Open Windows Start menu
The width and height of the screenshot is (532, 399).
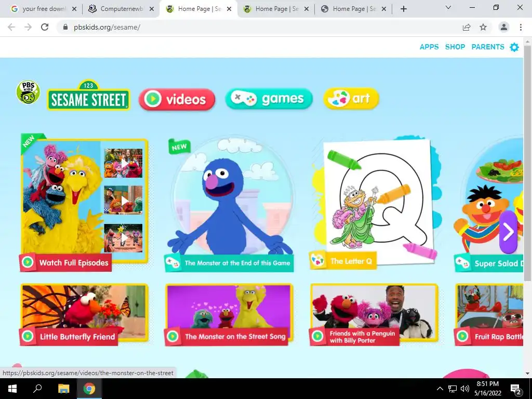(12, 389)
